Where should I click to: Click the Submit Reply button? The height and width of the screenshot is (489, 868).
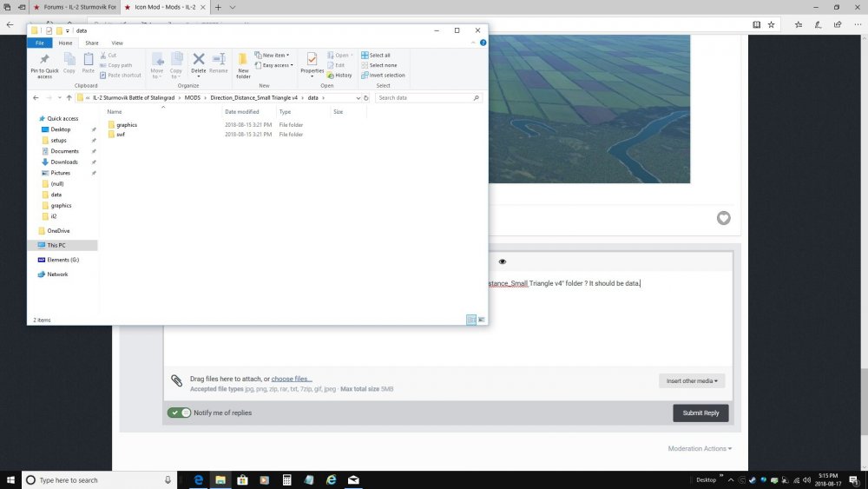(x=700, y=413)
